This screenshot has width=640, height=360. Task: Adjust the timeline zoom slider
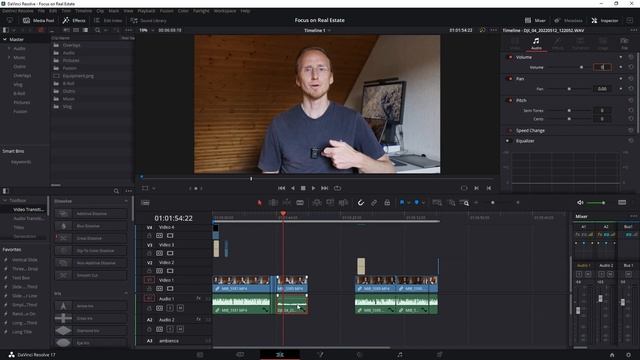493,202
